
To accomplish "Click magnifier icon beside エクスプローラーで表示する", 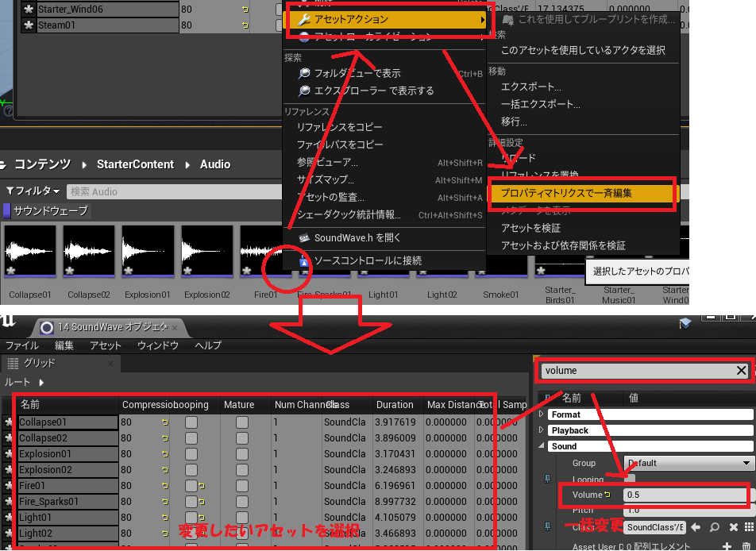I will pyautogui.click(x=303, y=91).
